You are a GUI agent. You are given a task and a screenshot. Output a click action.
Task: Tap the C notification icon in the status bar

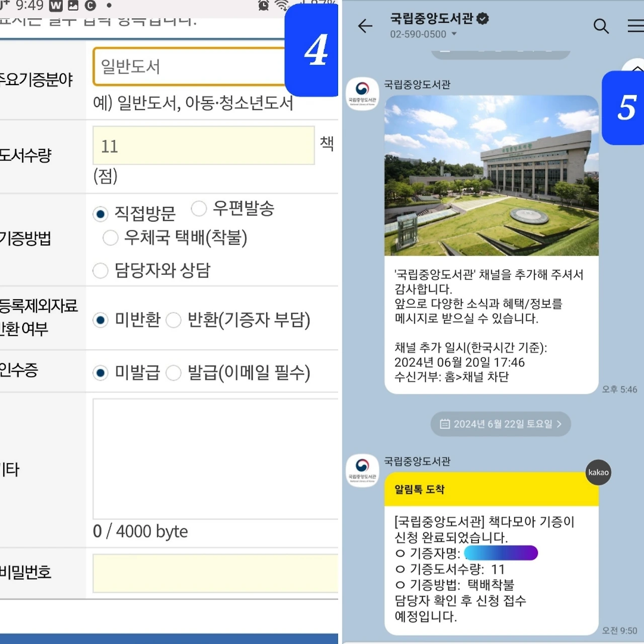tap(91, 6)
